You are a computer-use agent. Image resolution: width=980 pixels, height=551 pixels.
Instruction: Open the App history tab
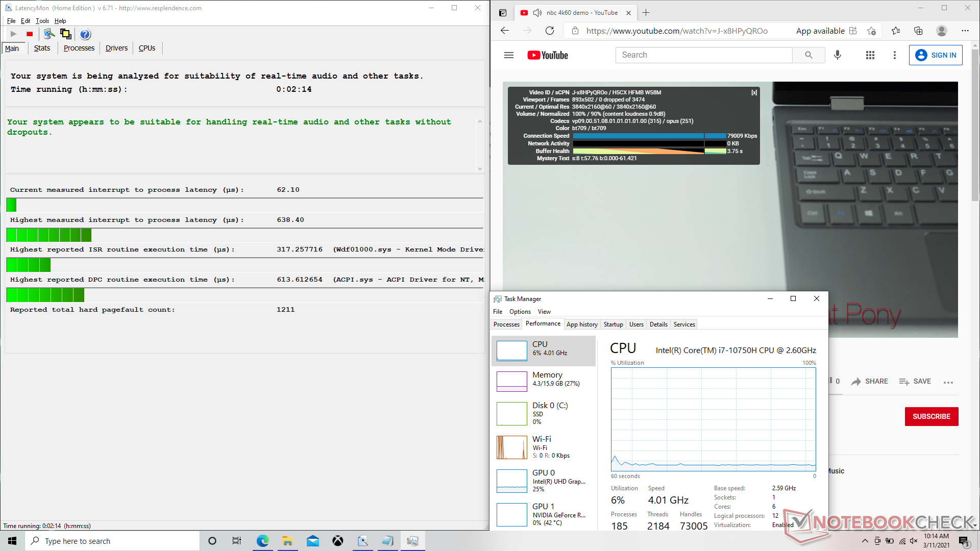[x=582, y=324]
